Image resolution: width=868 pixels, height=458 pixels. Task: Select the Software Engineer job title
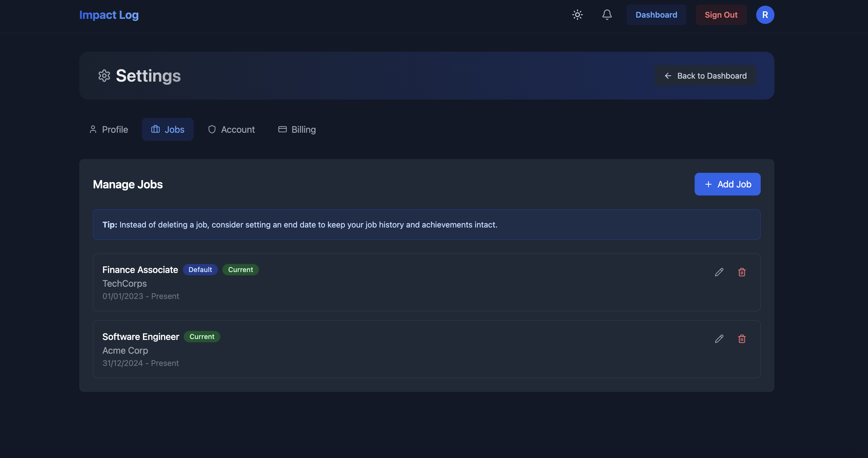(x=140, y=337)
